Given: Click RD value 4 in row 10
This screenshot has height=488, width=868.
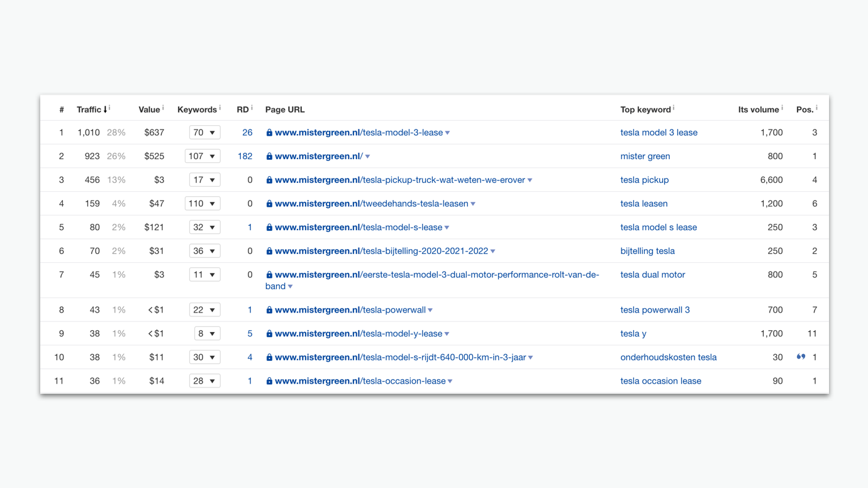Looking at the screenshot, I should 250,357.
